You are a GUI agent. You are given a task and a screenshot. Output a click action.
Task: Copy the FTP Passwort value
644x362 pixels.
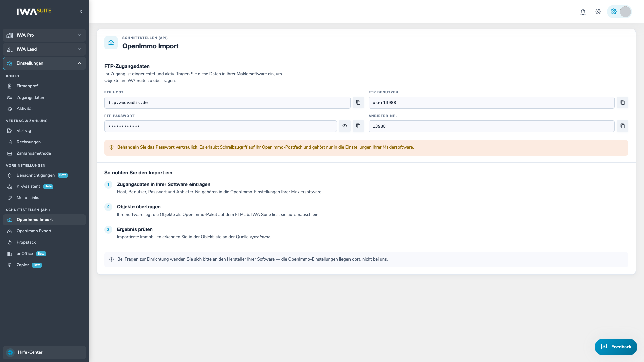(x=358, y=126)
